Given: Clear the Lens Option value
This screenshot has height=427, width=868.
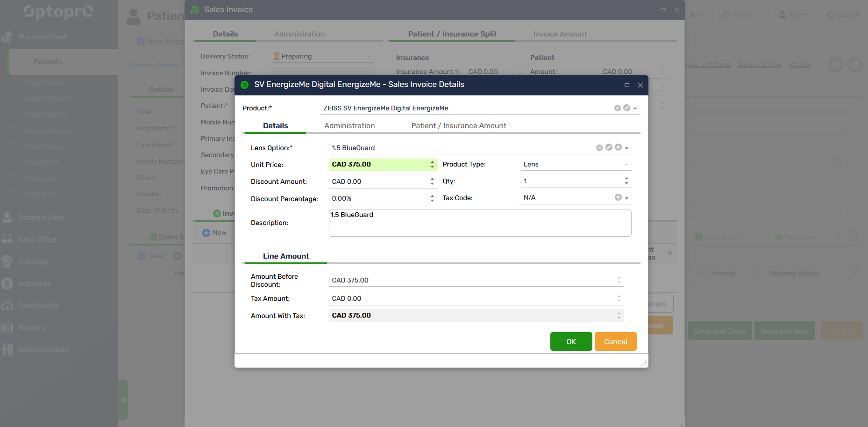Looking at the screenshot, I should pos(599,148).
